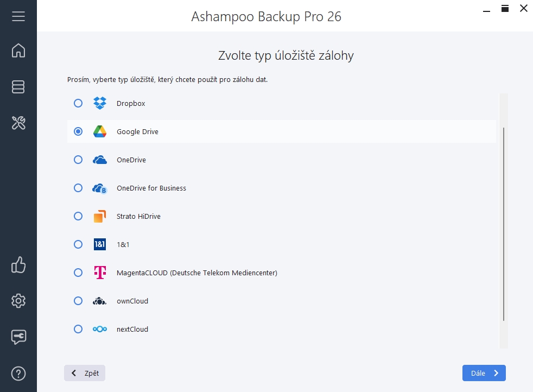The image size is (533, 392).
Task: Click the storage list vertical scrollbar
Action: tap(504, 224)
